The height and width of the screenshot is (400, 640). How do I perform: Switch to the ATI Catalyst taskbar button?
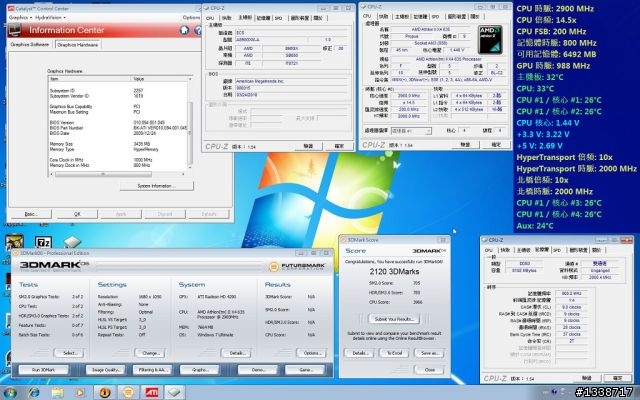tap(152, 393)
